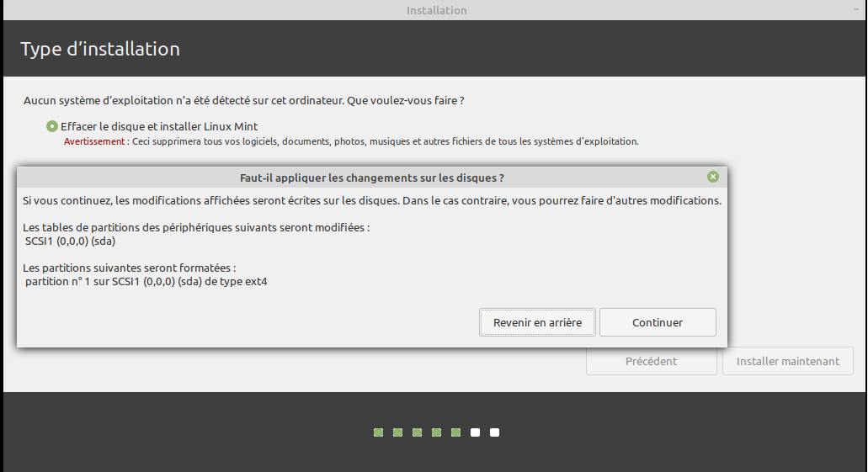This screenshot has height=472, width=868.
Task: Click the fourth green progress step square
Action: click(x=437, y=432)
